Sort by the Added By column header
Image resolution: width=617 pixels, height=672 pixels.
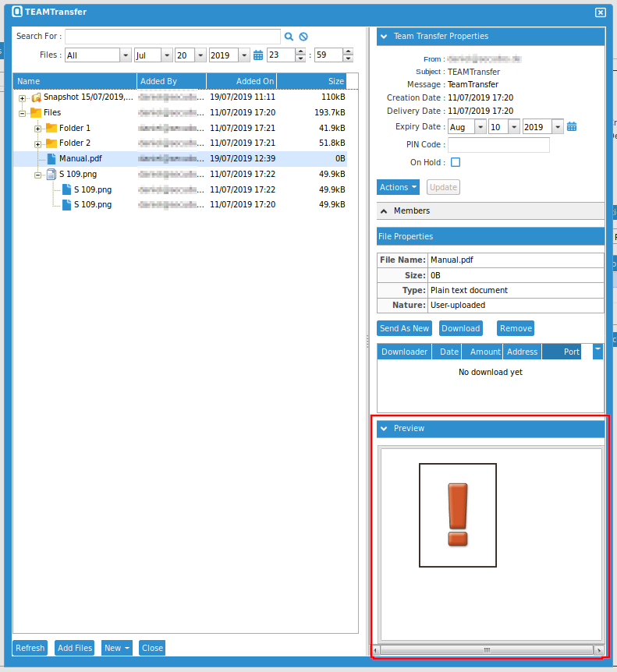pos(172,81)
